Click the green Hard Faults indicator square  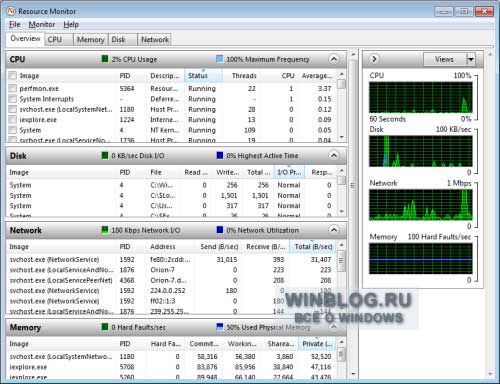(x=105, y=327)
